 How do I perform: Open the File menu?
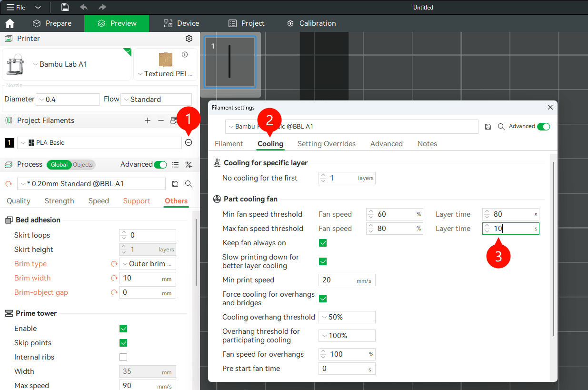[x=16, y=7]
